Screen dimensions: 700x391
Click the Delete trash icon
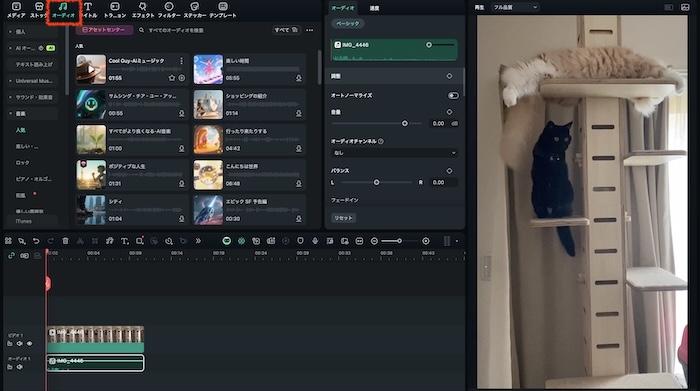[x=65, y=241]
